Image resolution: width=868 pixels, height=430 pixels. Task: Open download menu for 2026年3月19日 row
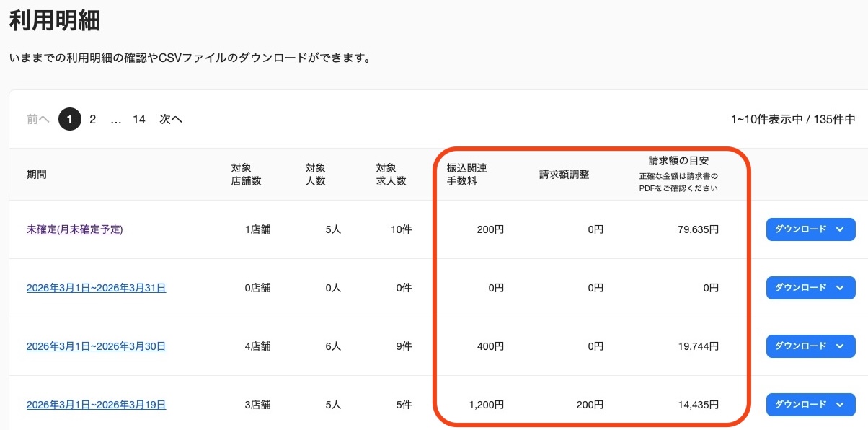810,405
